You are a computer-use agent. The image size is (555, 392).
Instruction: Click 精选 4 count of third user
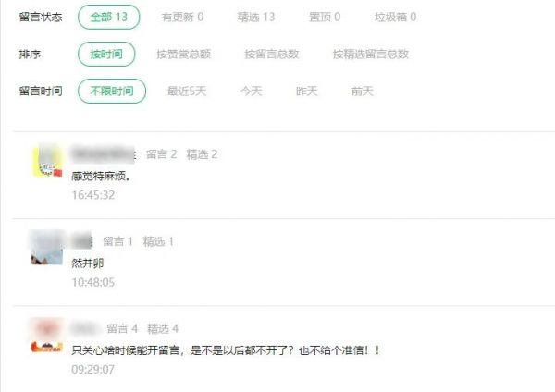point(163,329)
